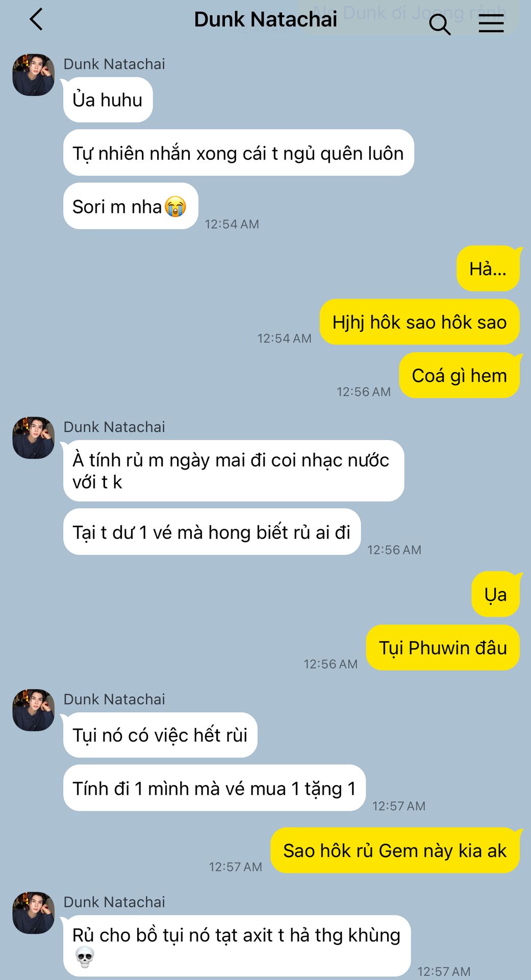Tap Dunk's avatar beside 'Rủ cho bồ'
531x980 pixels.
[x=33, y=913]
